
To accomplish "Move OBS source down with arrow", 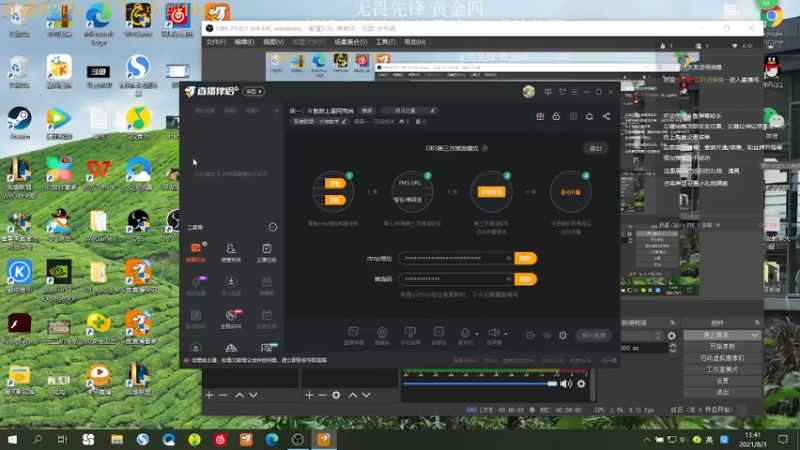I will (366, 395).
